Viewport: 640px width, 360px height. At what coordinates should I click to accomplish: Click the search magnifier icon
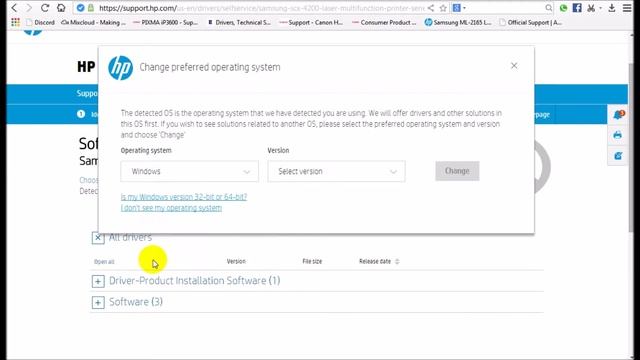coord(549,8)
